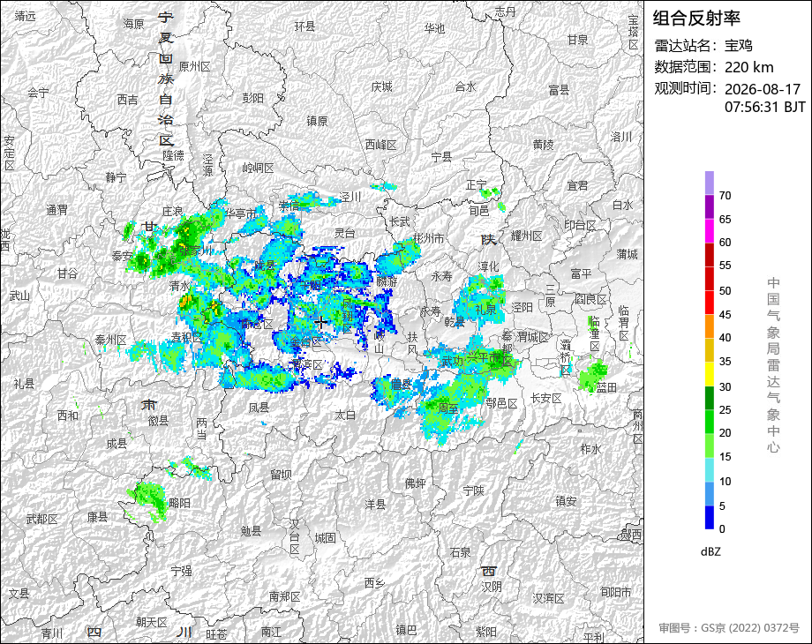Click the 中国气象局雷达气象中心 vertical text
This screenshot has height=644, width=812.
tap(773, 365)
